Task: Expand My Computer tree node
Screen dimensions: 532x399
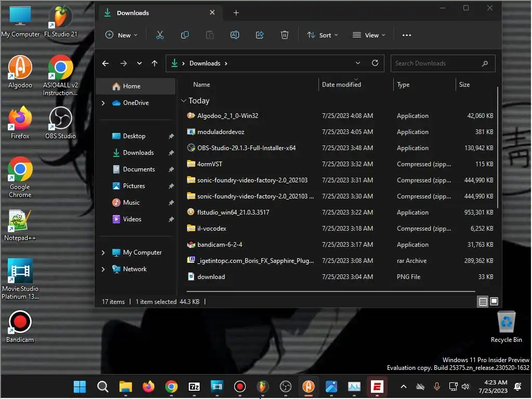Action: click(x=103, y=252)
